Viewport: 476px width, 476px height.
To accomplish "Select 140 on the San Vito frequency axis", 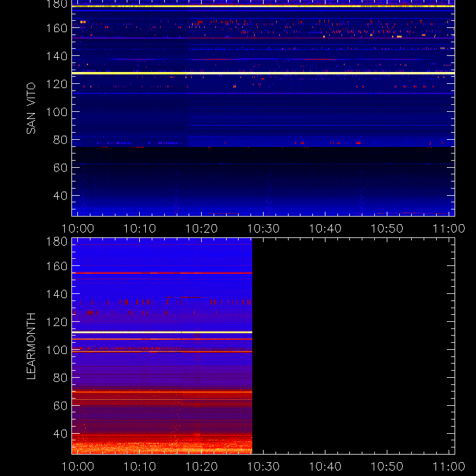I will click(x=57, y=56).
